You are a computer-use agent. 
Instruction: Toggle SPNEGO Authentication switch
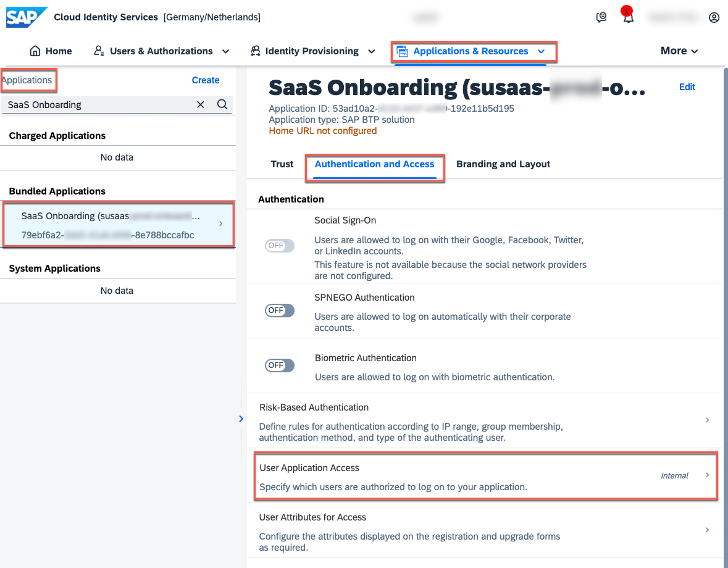[x=280, y=311]
